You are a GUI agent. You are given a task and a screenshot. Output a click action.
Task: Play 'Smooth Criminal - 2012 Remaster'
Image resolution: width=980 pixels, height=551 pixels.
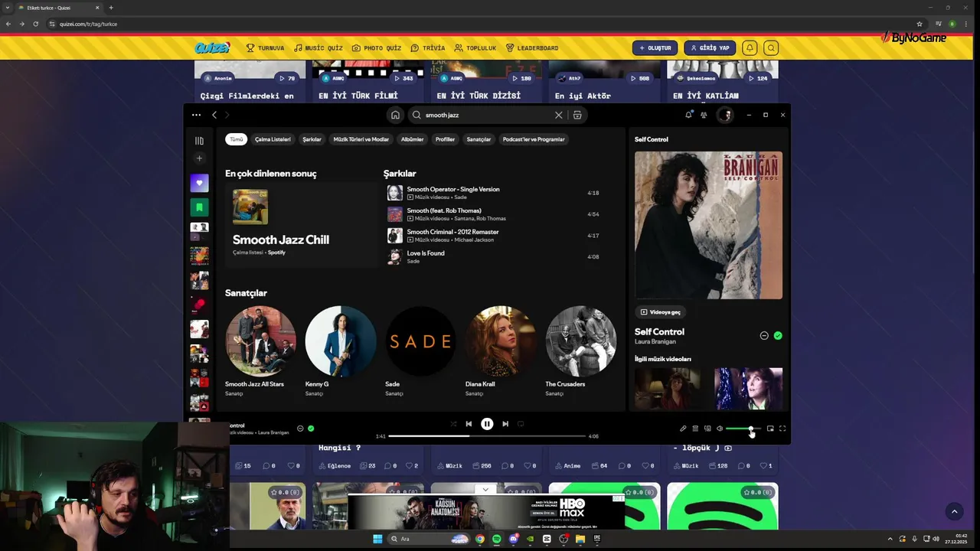click(494, 236)
